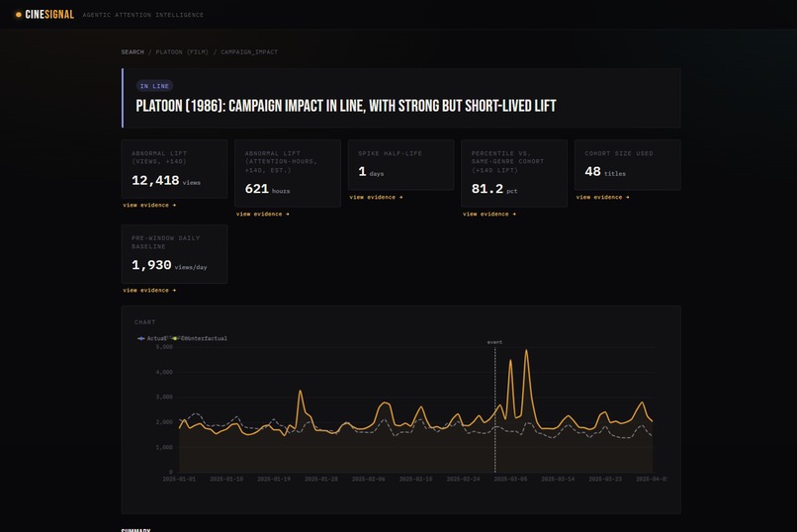The width and height of the screenshot is (797, 532).
Task: Click the CineSignal logo
Action: 44,15
